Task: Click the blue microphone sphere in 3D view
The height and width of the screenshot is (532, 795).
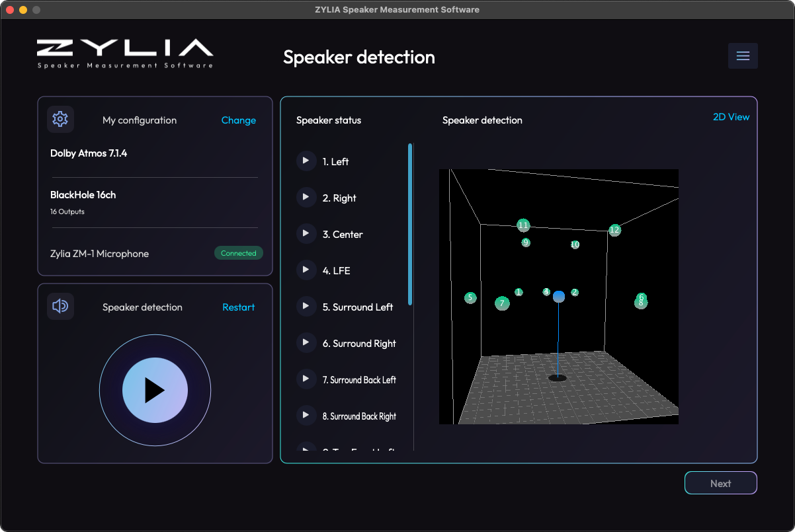Action: (x=559, y=295)
